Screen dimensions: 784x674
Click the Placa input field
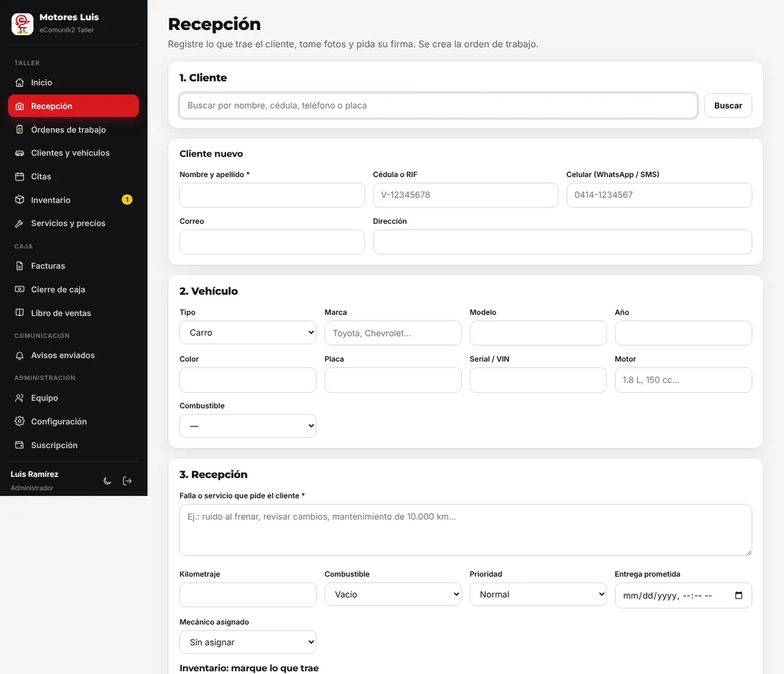click(x=393, y=380)
